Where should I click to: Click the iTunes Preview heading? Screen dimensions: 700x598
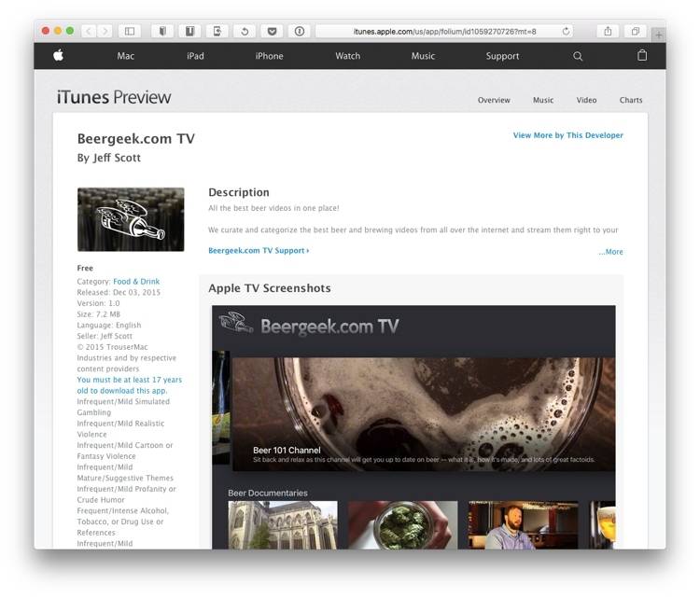114,97
